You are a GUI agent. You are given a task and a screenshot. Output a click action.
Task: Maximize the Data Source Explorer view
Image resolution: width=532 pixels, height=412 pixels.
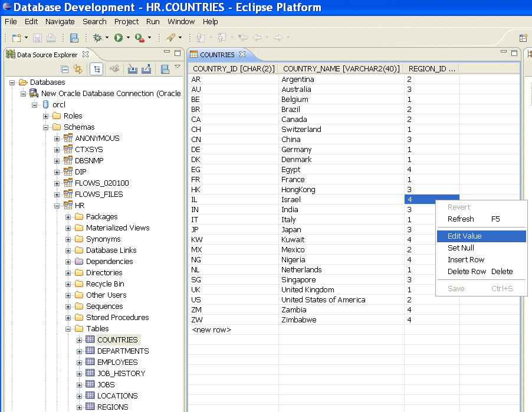[178, 53]
